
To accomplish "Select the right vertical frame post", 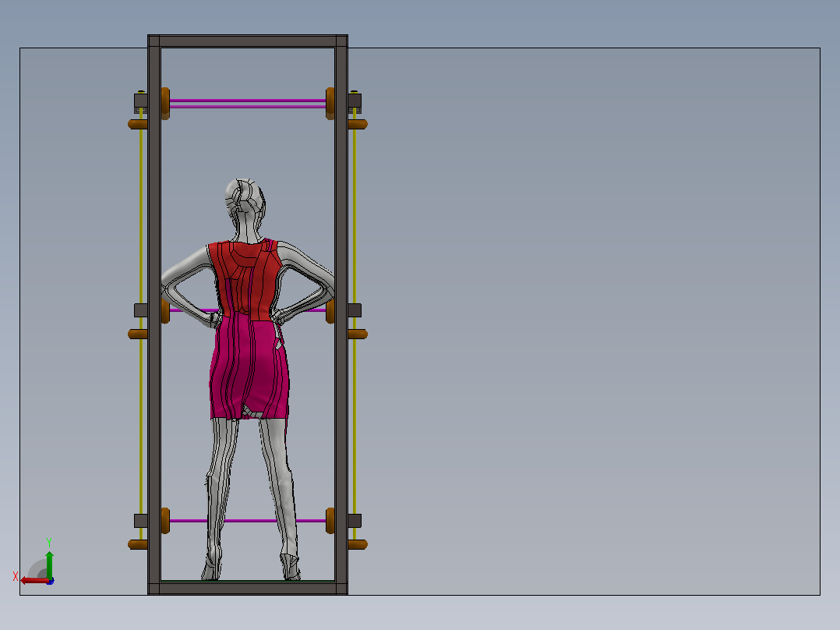I will pos(341,315).
